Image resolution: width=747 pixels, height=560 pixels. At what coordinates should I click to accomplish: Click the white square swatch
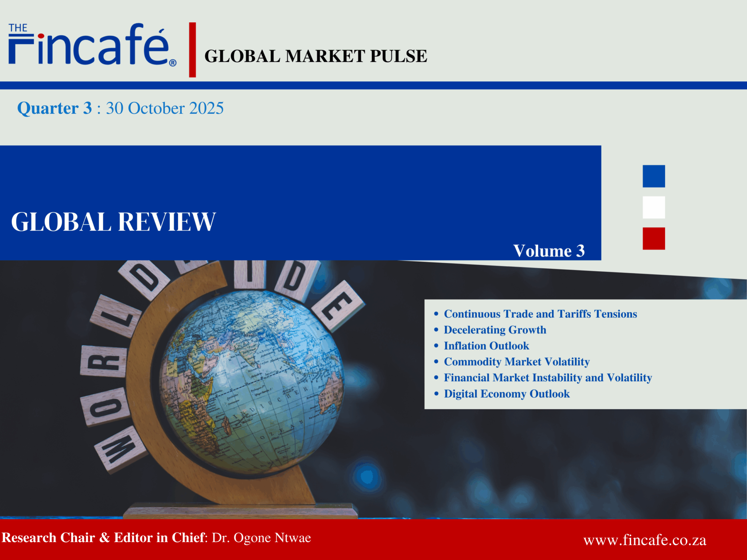(654, 207)
